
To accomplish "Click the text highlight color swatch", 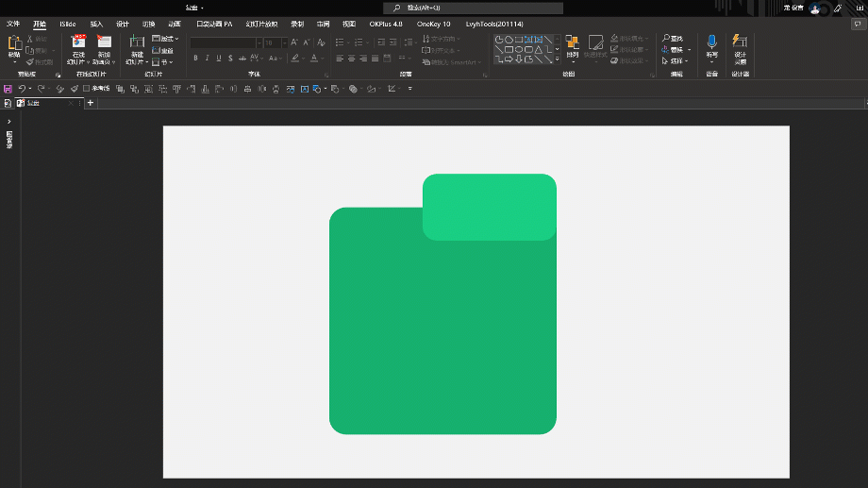I will click(295, 58).
